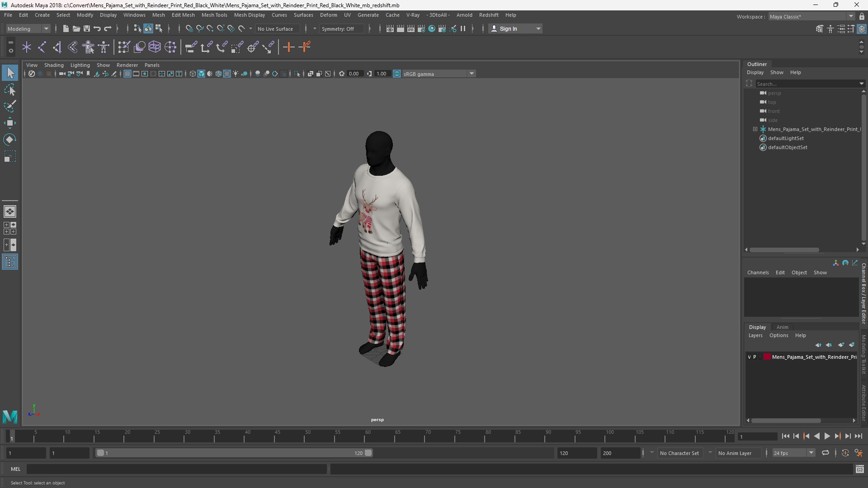Toggle viewport grid display

pos(127,74)
